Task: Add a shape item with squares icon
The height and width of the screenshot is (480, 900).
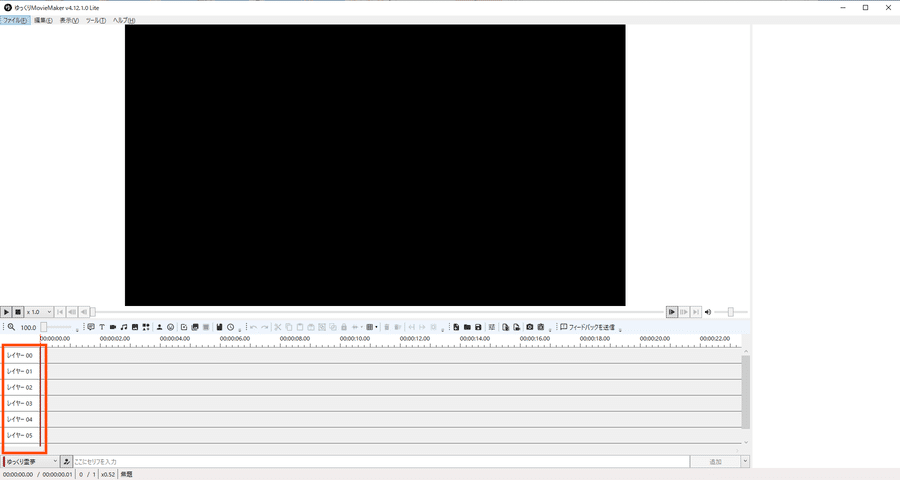Action: [146, 327]
